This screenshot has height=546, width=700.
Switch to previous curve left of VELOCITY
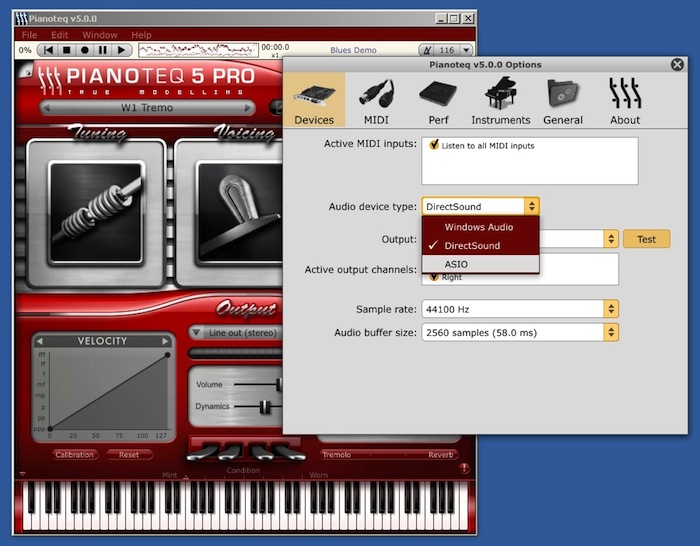(39, 341)
